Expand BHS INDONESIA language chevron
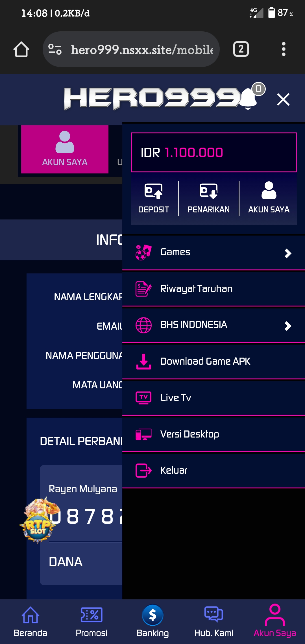Viewport: 305px width, 644px height. 288,326
